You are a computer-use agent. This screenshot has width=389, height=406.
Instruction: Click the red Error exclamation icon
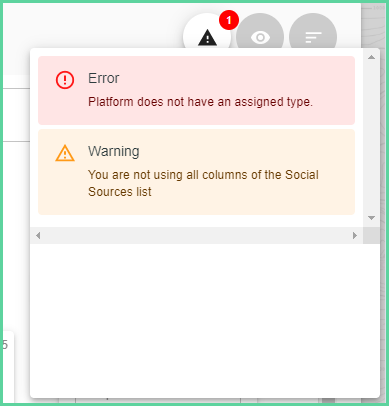coord(65,80)
